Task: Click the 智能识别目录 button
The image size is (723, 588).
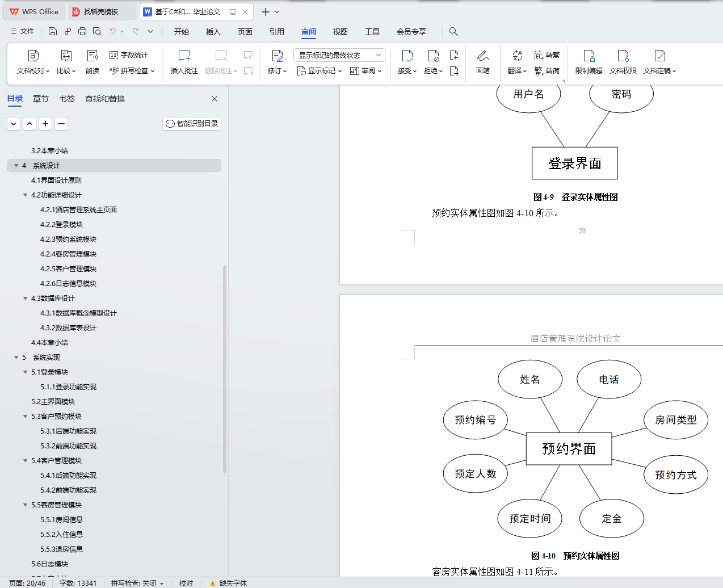Action: point(192,124)
